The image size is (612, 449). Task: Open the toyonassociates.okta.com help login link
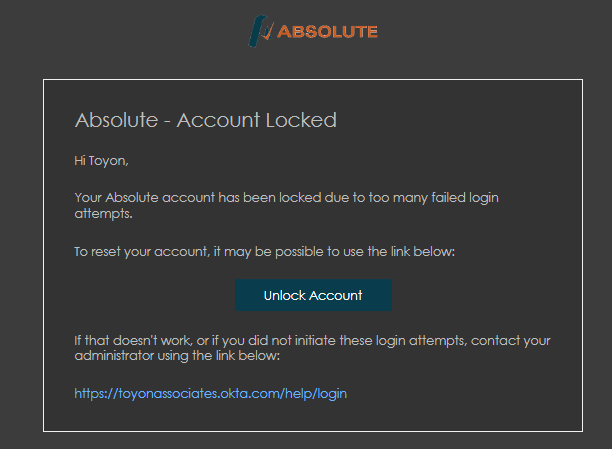click(x=210, y=394)
